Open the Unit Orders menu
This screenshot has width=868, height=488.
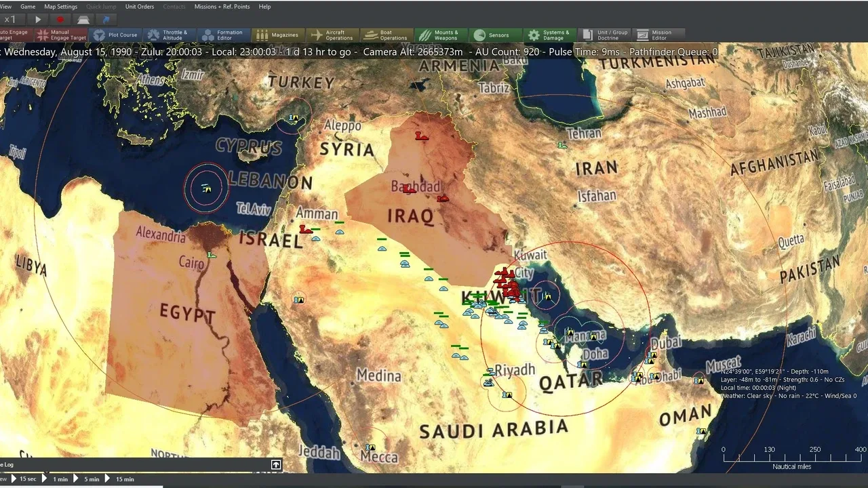pos(140,7)
